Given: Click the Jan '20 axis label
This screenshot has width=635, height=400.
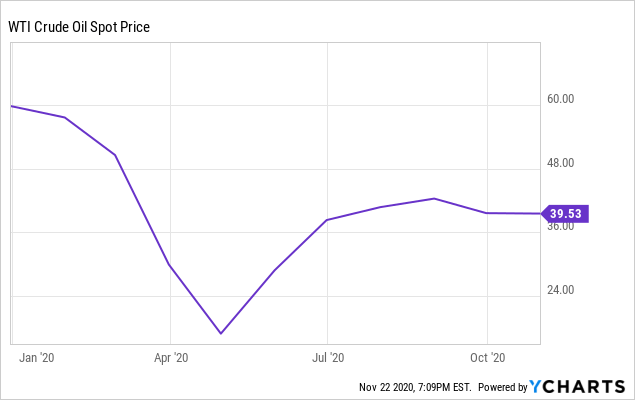Looking at the screenshot, I should pyautogui.click(x=36, y=357).
